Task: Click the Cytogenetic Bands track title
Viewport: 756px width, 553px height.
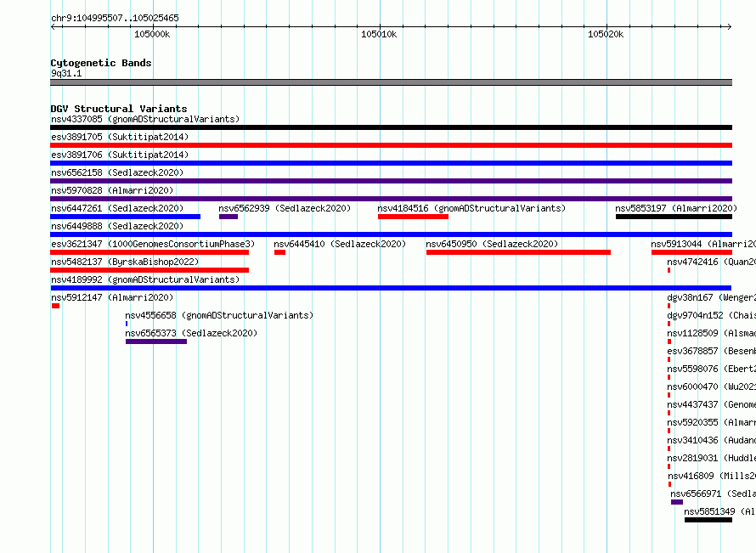Action: [x=101, y=63]
